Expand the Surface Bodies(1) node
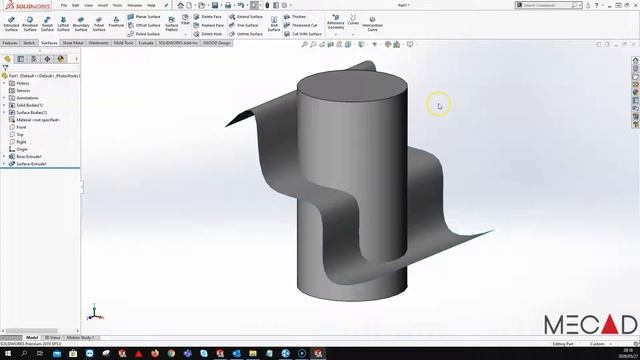Viewport: 640px width, 360px height. point(4,113)
